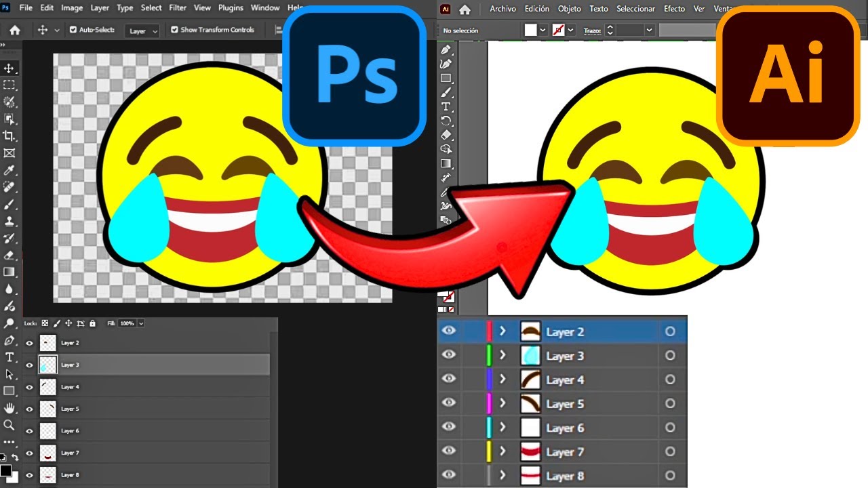
Task: Toggle Show Transform Controls checkbox
Action: 174,30
